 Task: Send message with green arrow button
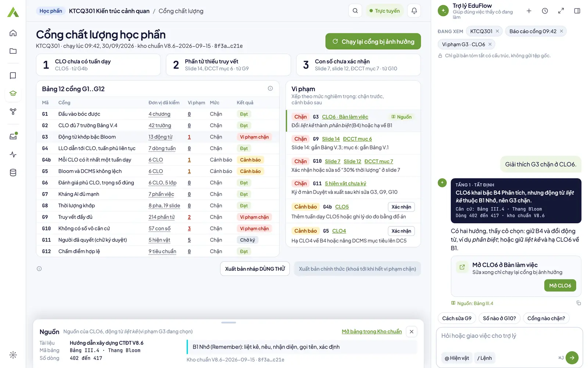(572, 358)
